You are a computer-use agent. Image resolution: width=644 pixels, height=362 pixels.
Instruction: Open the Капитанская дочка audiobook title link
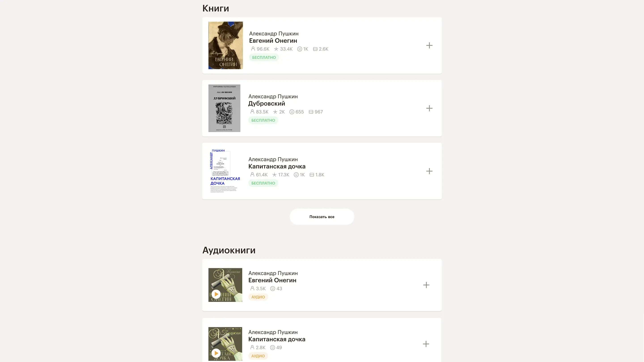pyautogui.click(x=277, y=339)
